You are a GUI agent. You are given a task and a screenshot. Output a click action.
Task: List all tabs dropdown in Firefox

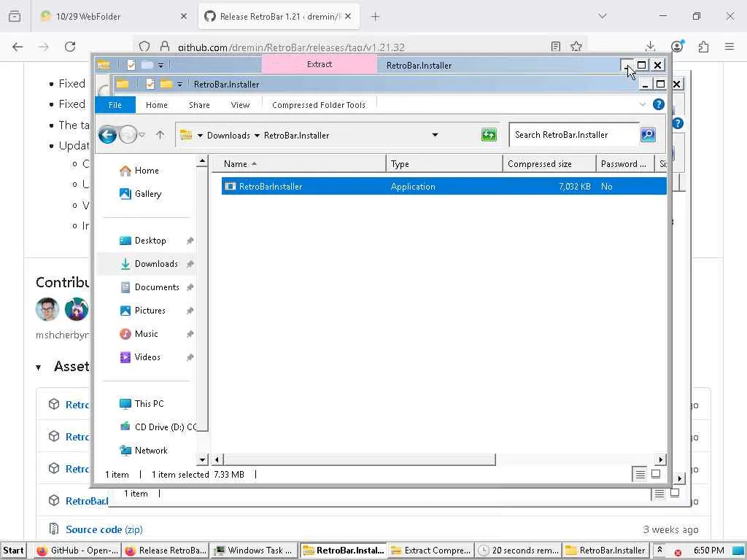603,16
